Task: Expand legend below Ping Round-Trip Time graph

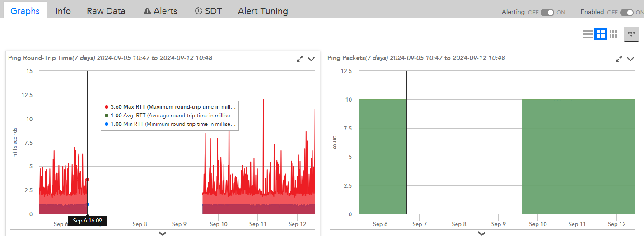Action: (163, 233)
